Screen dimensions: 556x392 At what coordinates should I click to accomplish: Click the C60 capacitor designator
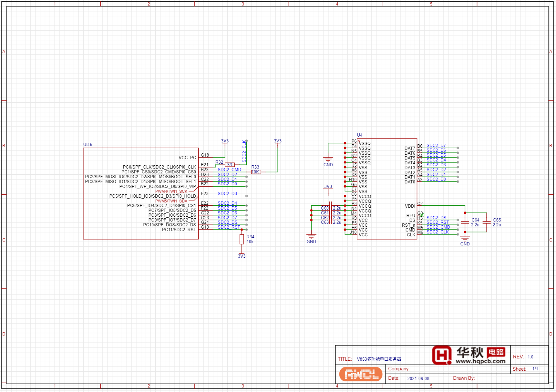point(325,208)
